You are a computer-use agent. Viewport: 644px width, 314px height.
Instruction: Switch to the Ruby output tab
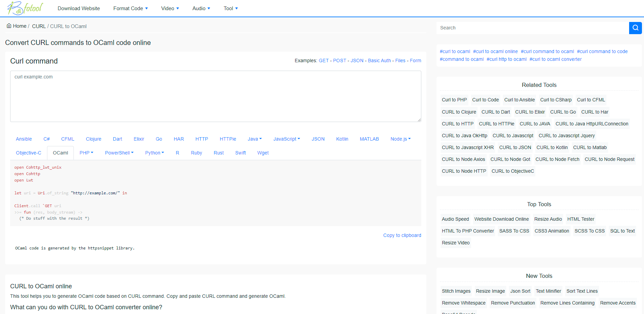coord(196,152)
